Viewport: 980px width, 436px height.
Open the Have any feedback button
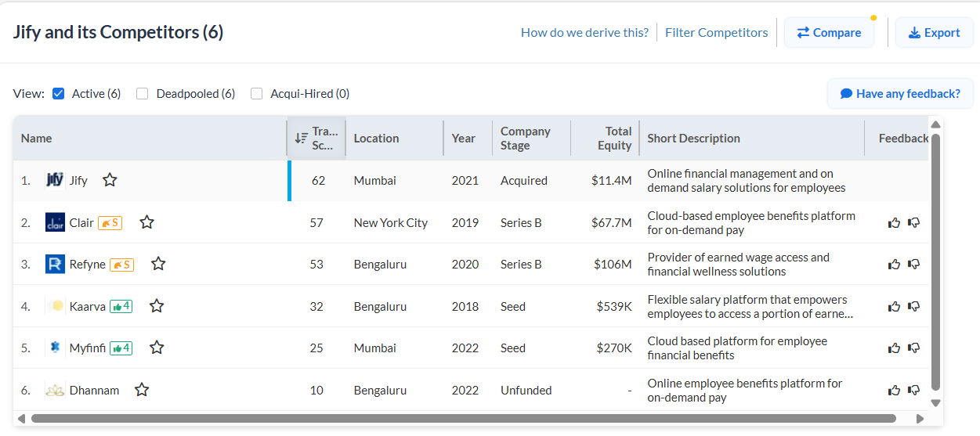pyautogui.click(x=900, y=93)
